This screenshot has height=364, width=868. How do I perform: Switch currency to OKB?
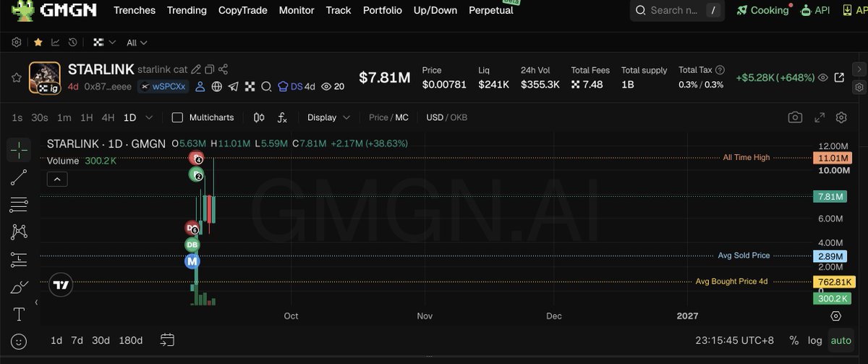(x=459, y=117)
